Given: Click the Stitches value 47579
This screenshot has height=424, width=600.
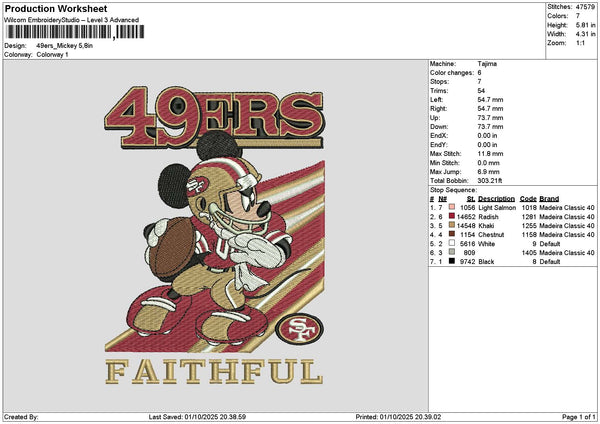Looking at the screenshot, I should (585, 7).
